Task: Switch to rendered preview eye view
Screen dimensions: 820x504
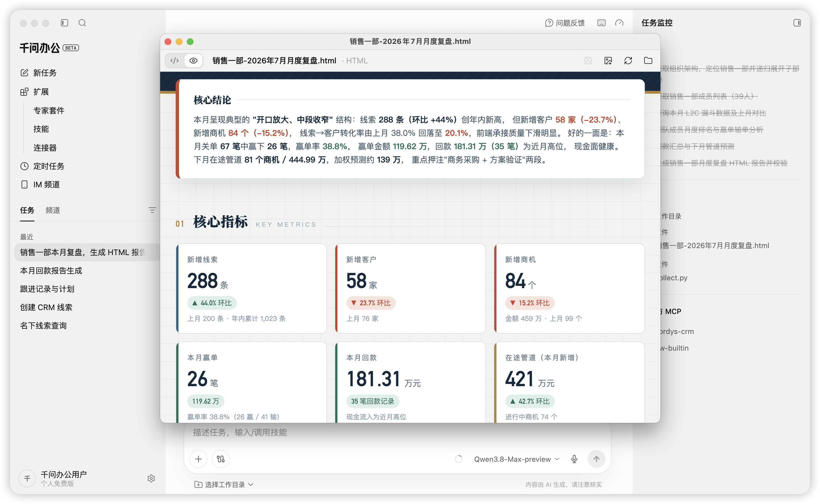Action: (193, 60)
